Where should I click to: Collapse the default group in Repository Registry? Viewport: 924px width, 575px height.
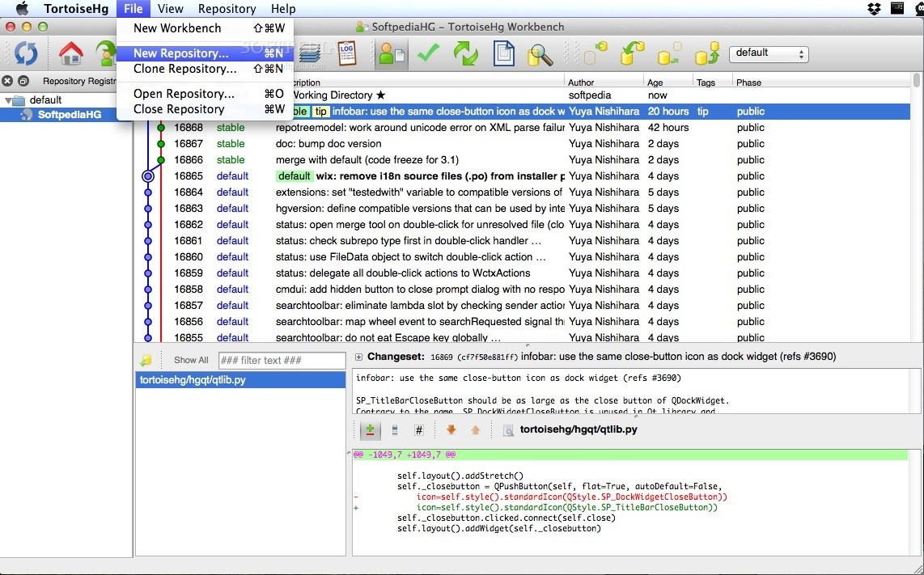click(x=7, y=100)
